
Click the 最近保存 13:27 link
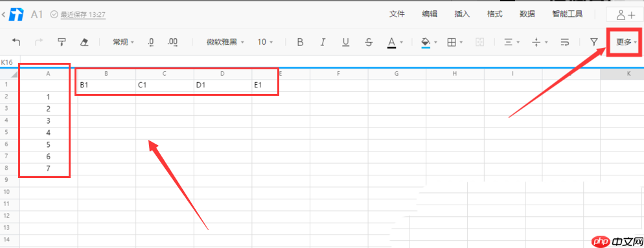[83, 15]
